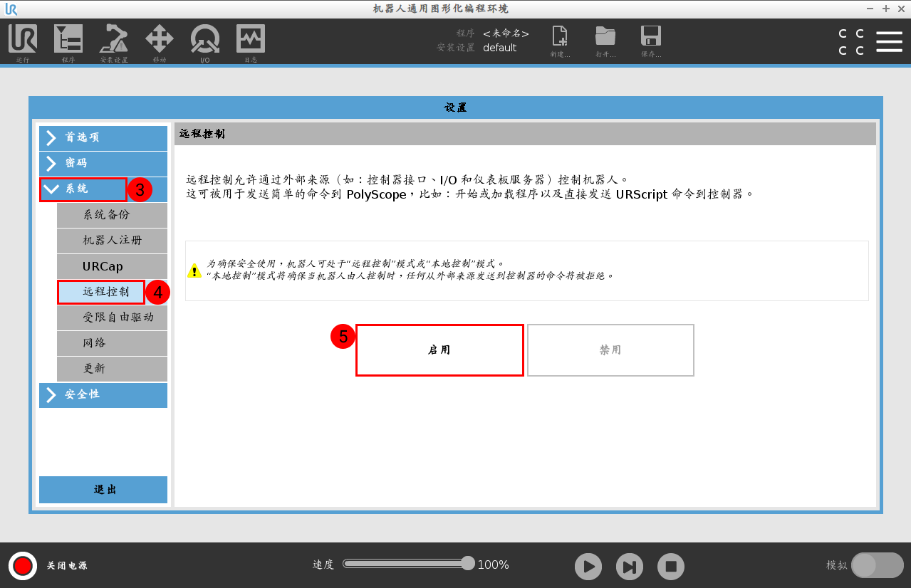The height and width of the screenshot is (588, 911).
Task: View the 日志 (Log) screen
Action: [x=249, y=43]
